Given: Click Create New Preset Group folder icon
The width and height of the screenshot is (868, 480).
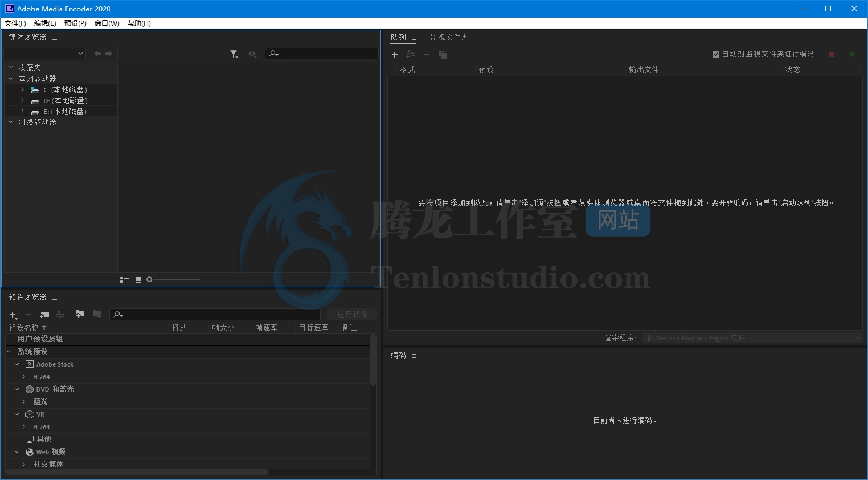Looking at the screenshot, I should [44, 315].
